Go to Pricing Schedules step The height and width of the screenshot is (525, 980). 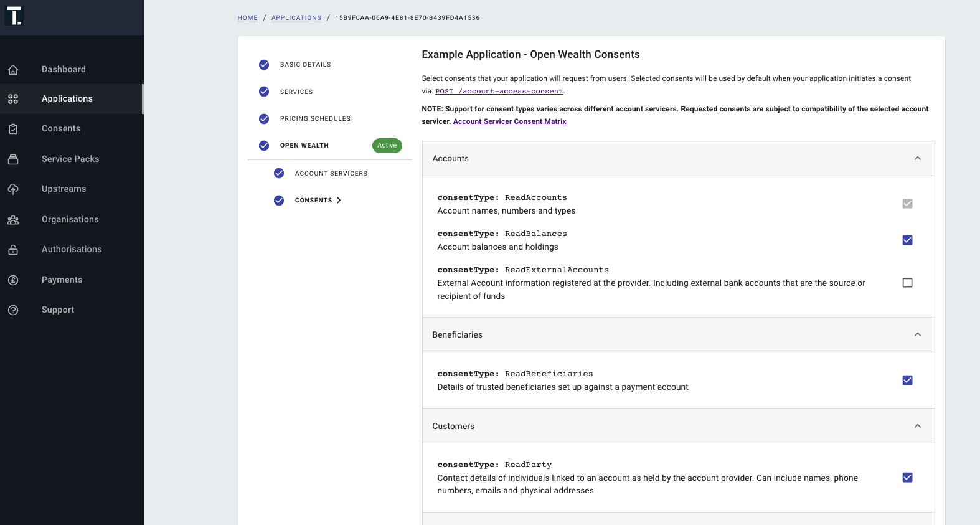point(315,119)
